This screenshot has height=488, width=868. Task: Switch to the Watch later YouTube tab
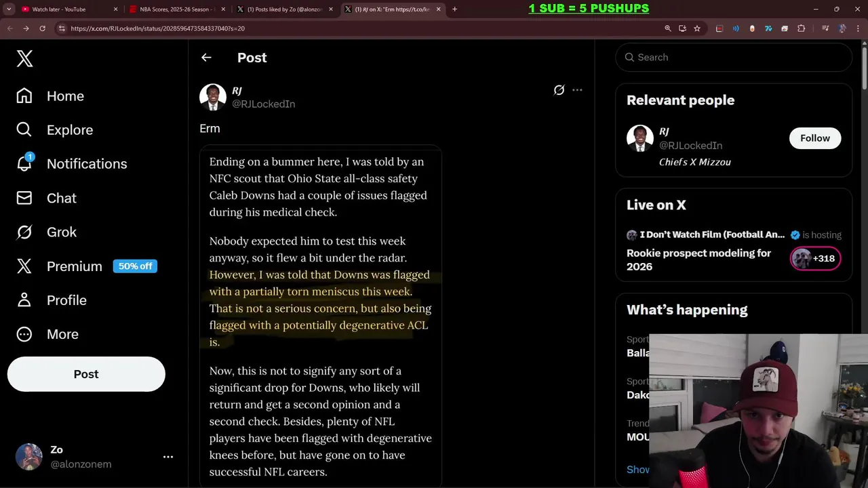(64, 9)
